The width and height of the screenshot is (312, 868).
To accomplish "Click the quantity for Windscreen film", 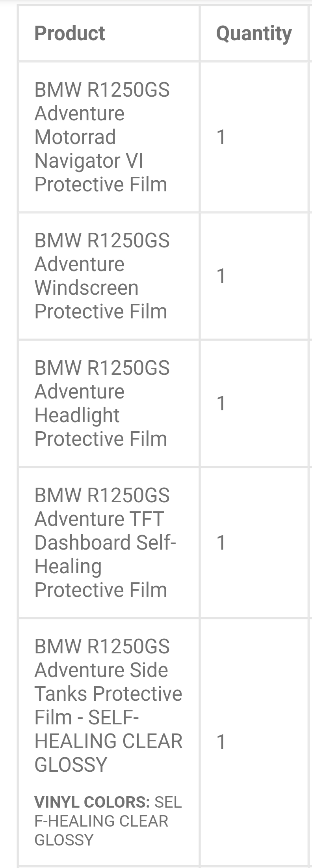I will click(x=221, y=276).
